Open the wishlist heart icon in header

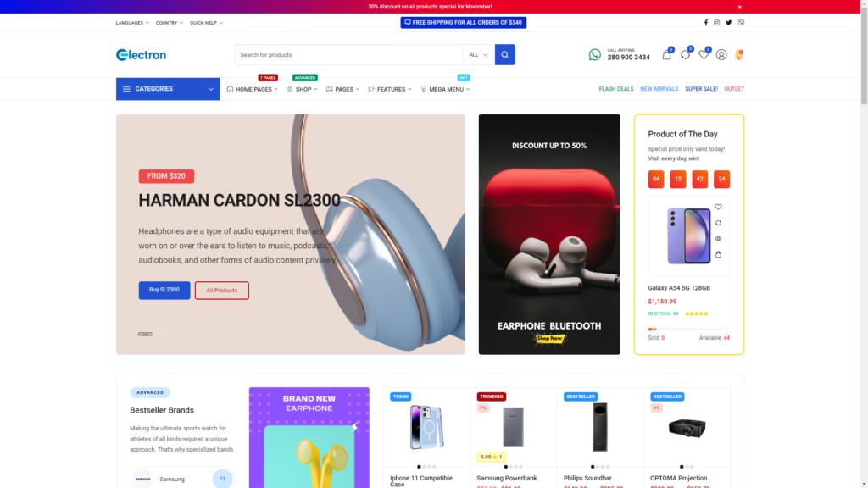pos(704,55)
